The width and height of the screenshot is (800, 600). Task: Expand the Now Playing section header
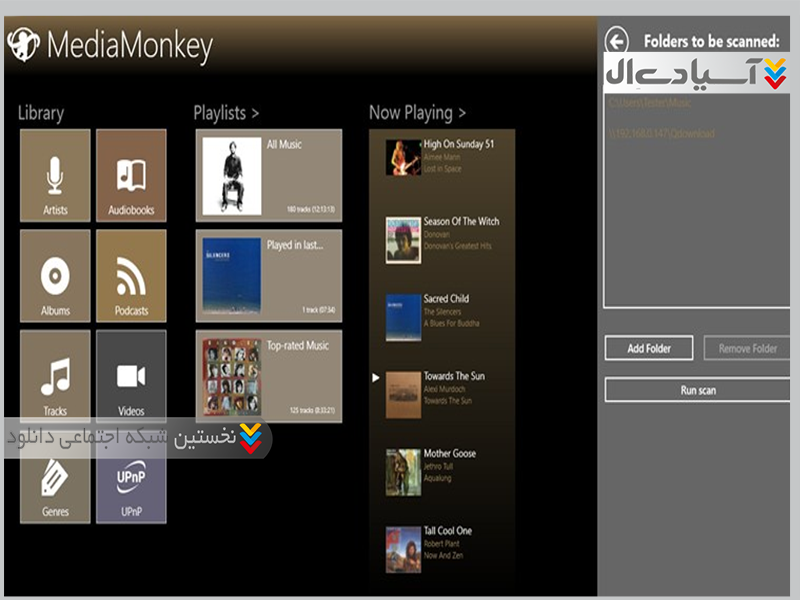pos(417,113)
